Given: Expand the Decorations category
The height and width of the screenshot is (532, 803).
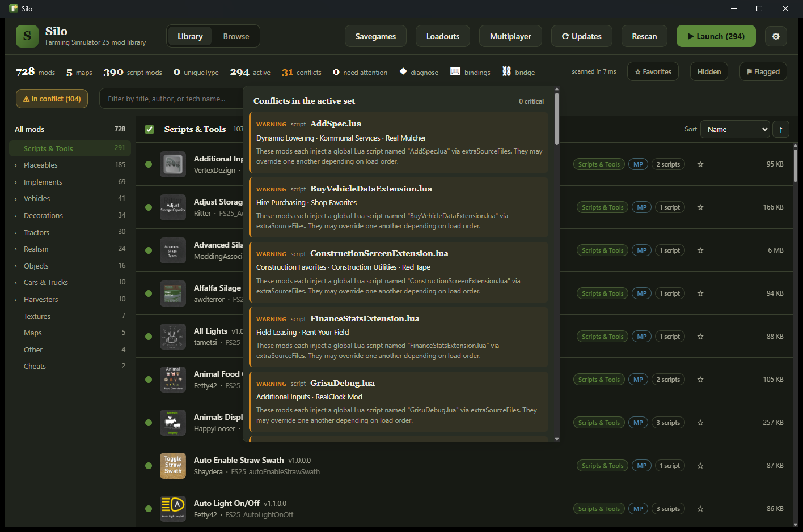Looking at the screenshot, I should [x=16, y=216].
